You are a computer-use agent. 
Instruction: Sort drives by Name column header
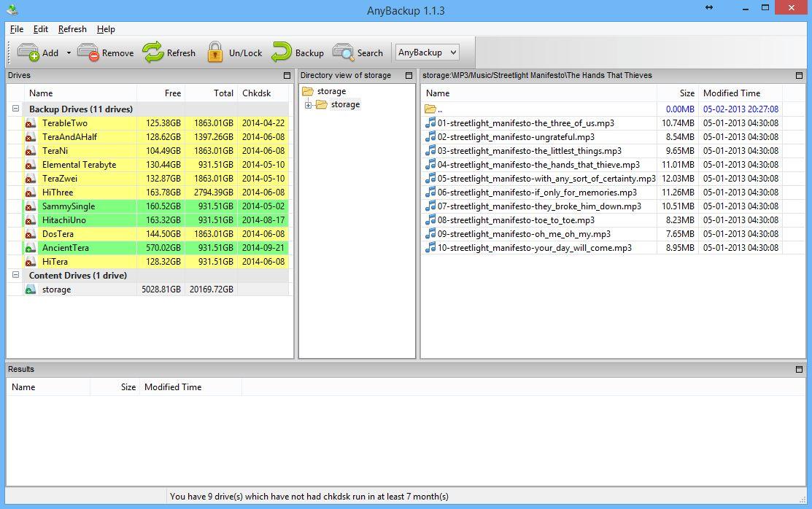tap(81, 93)
